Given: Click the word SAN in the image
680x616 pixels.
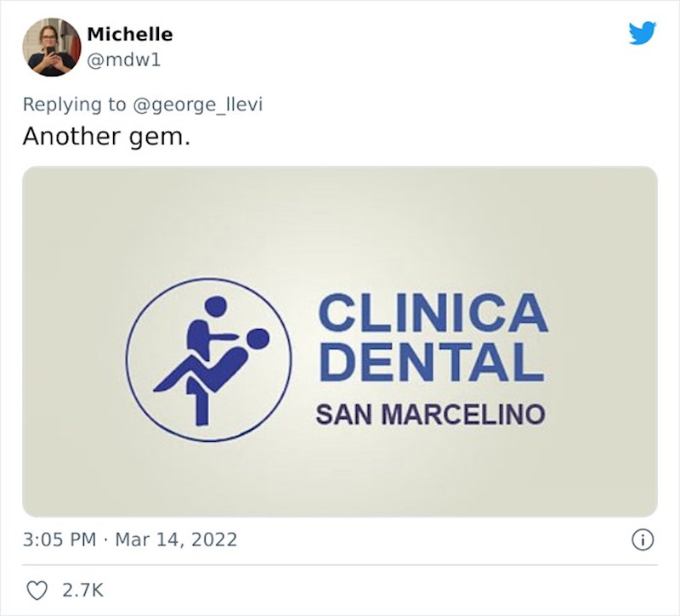Looking at the screenshot, I should [x=343, y=415].
